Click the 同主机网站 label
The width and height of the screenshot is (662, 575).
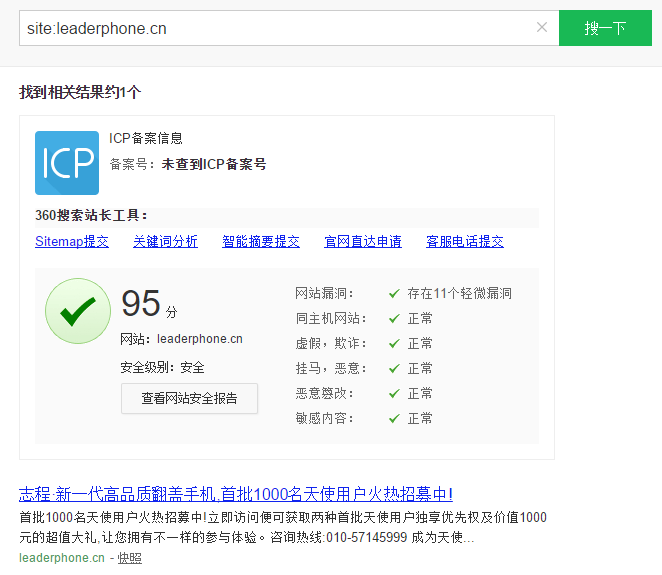coord(331,318)
